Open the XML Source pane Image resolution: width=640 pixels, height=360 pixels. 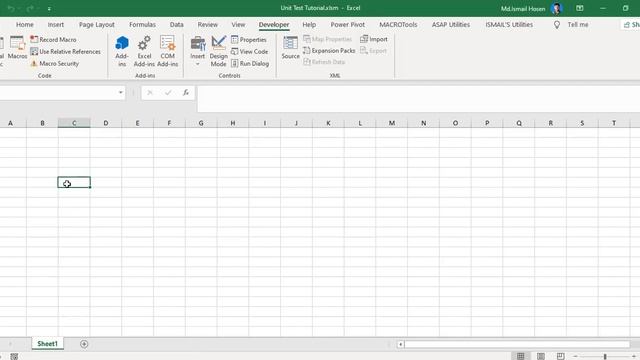click(291, 48)
